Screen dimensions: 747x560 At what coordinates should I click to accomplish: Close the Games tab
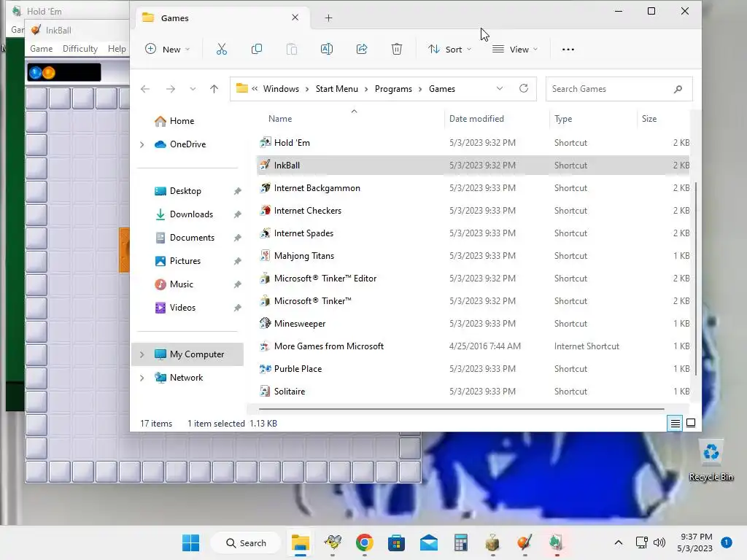click(295, 17)
